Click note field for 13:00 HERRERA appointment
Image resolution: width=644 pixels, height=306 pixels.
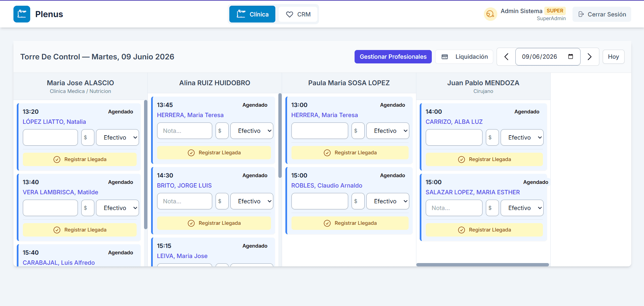click(x=320, y=131)
